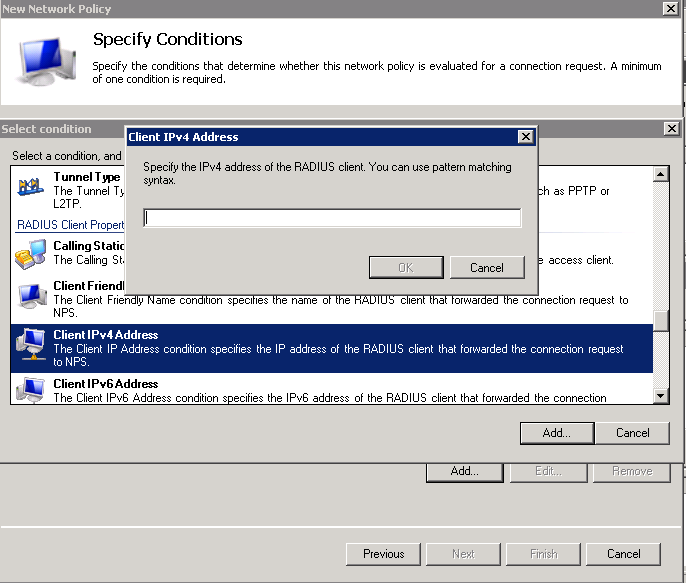686x583 pixels.
Task: Click the RADIUS Client Properties group heading
Action: [70, 225]
